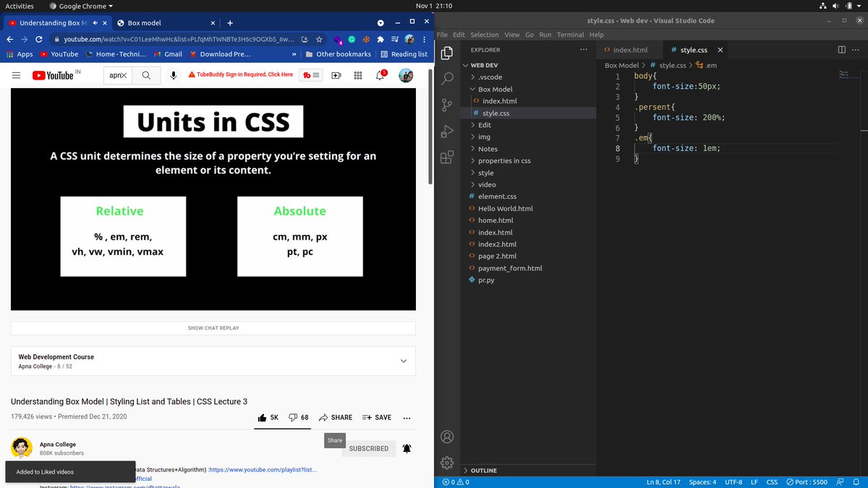Split the VS Code editor right

click(841, 50)
